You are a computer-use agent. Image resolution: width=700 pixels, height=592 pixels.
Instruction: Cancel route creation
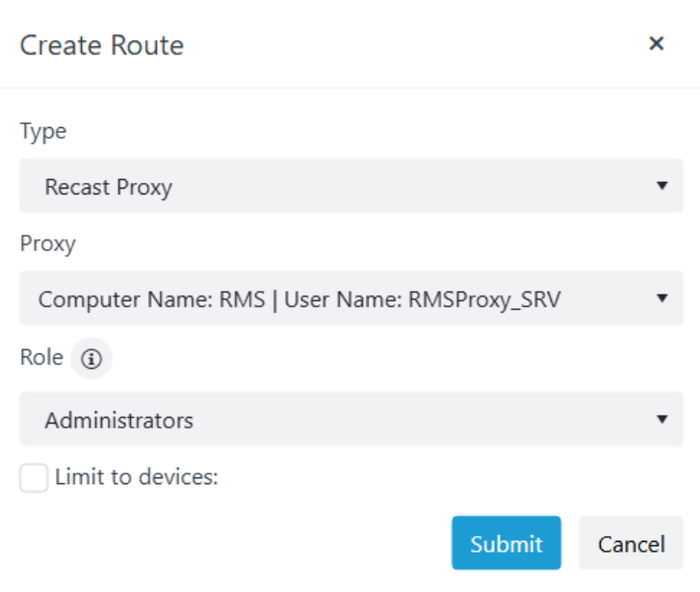coord(632,543)
